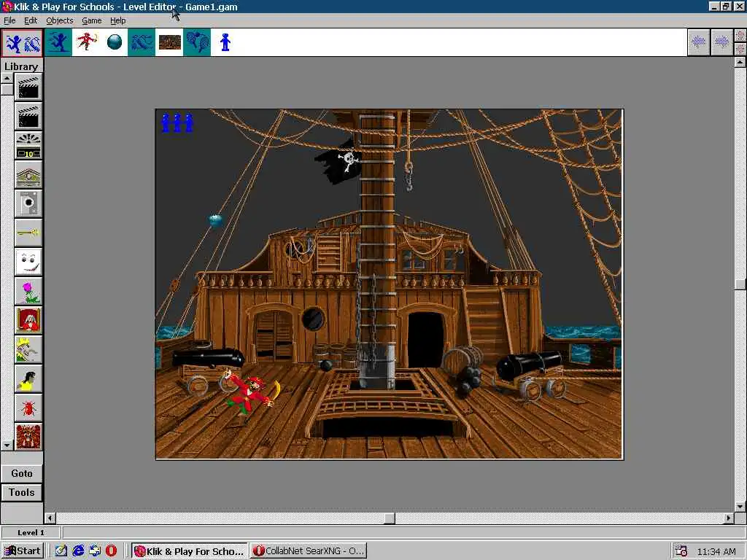Click the Goto button

point(22,473)
